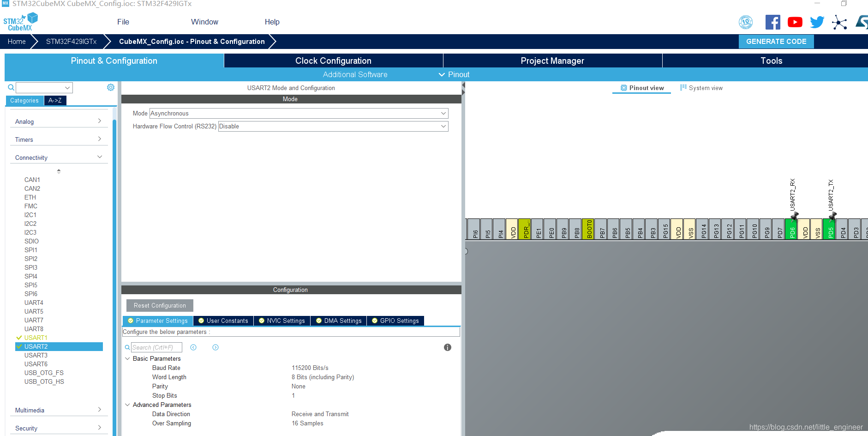Select the green PD5 pin
Image resolution: width=868 pixels, height=436 pixels.
[x=830, y=229]
